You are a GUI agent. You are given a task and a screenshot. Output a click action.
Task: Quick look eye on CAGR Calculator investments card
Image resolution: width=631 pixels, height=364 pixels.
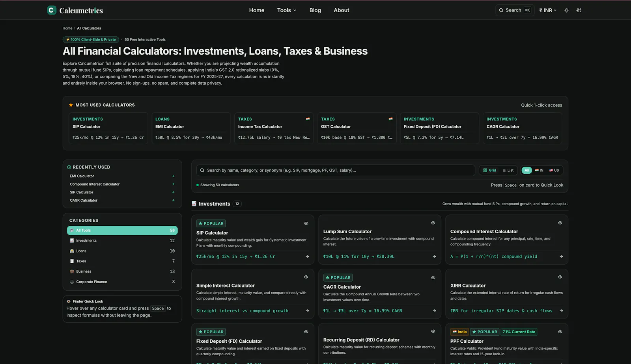coord(433,278)
